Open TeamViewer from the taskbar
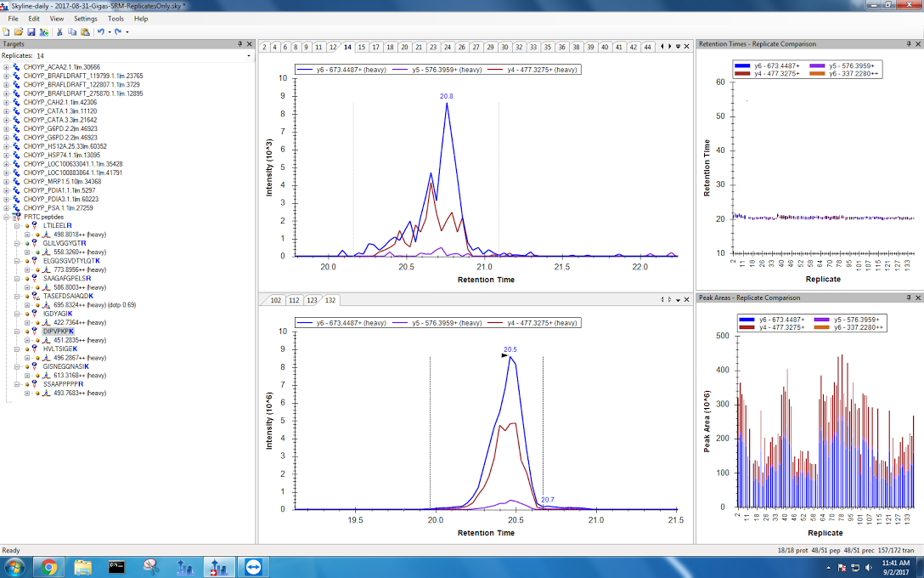Screen dimensions: 924x578 point(253,566)
